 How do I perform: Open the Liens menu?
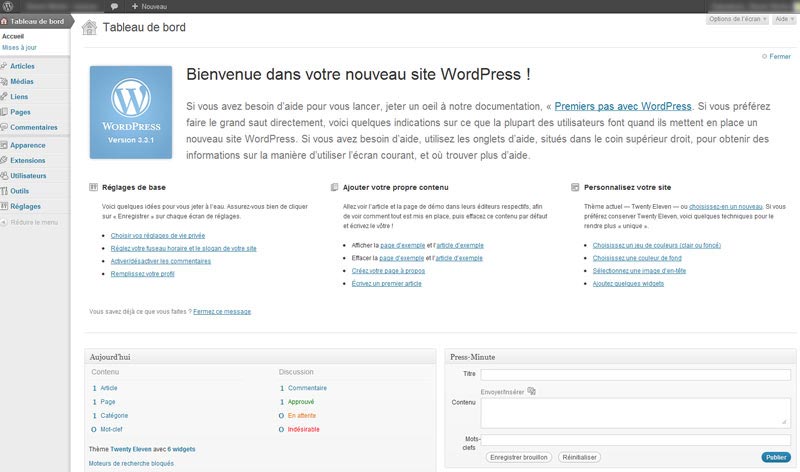pos(19,96)
